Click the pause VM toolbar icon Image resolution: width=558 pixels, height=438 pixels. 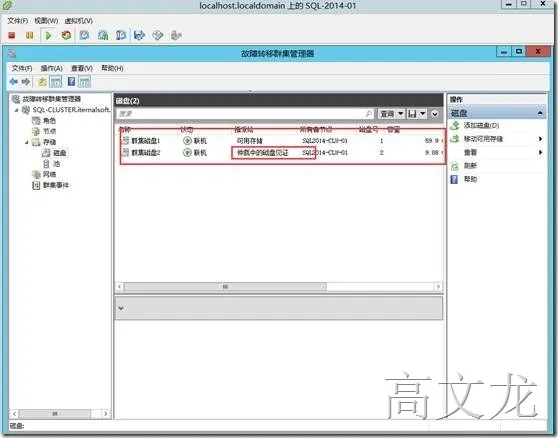pos(30,35)
